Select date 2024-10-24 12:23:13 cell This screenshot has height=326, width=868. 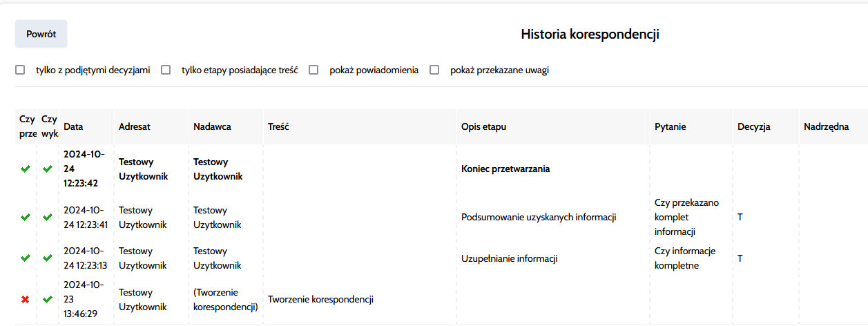(x=86, y=258)
